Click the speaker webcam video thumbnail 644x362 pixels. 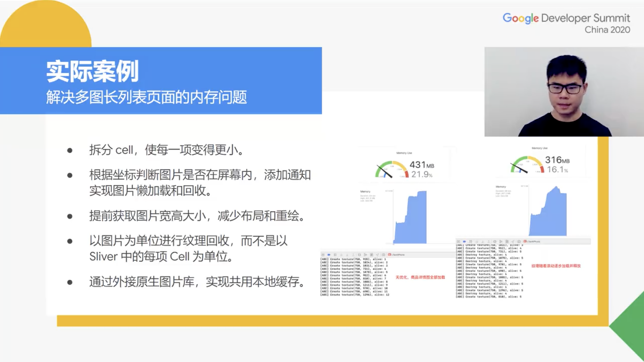coord(564,92)
